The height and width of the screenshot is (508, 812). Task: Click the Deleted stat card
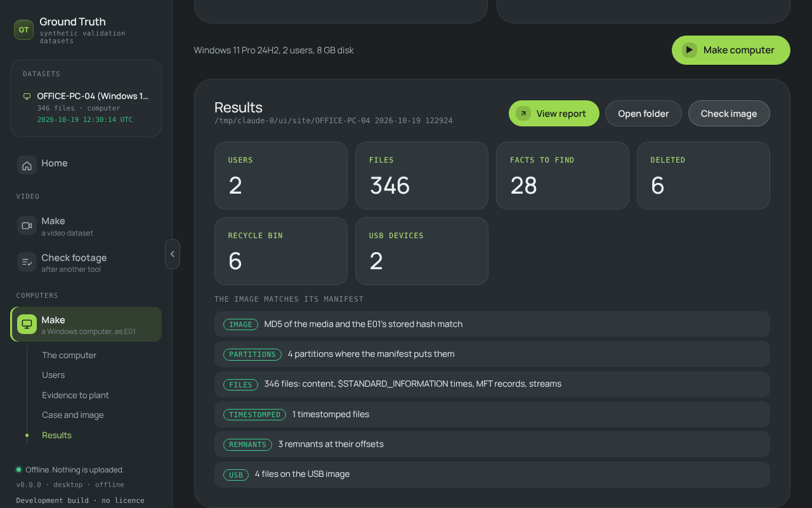click(704, 175)
